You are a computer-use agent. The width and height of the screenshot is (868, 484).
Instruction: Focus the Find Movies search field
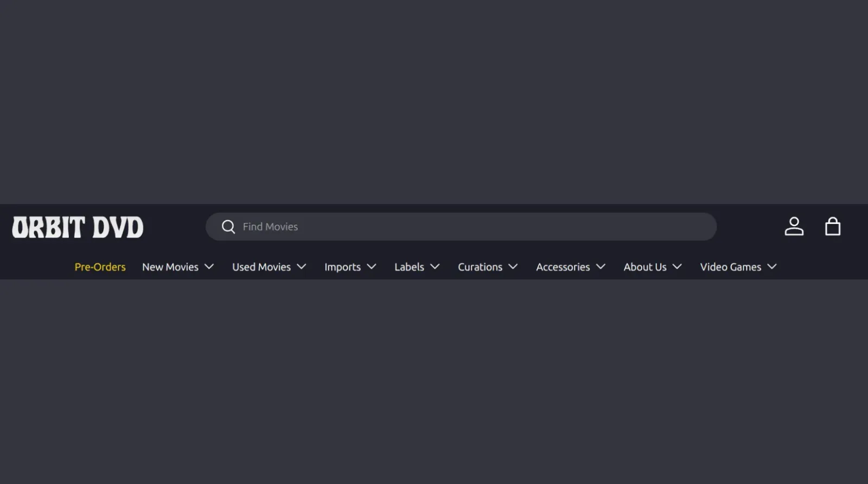(x=461, y=227)
